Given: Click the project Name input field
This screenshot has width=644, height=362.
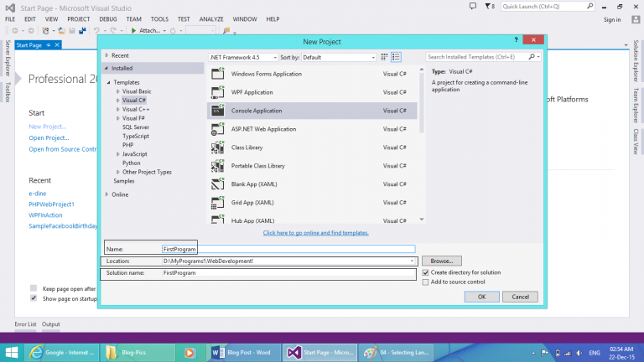Looking at the screenshot, I should click(x=288, y=249).
